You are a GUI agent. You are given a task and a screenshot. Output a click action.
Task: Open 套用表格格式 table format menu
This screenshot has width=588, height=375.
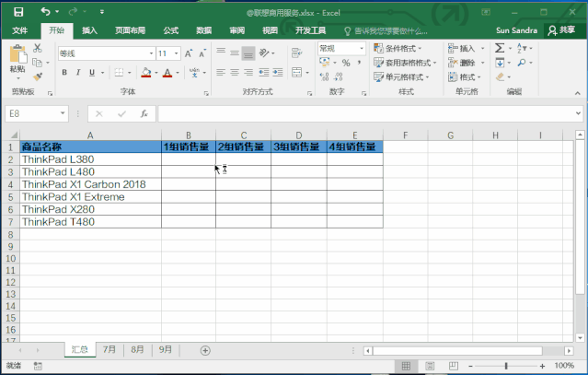point(406,63)
